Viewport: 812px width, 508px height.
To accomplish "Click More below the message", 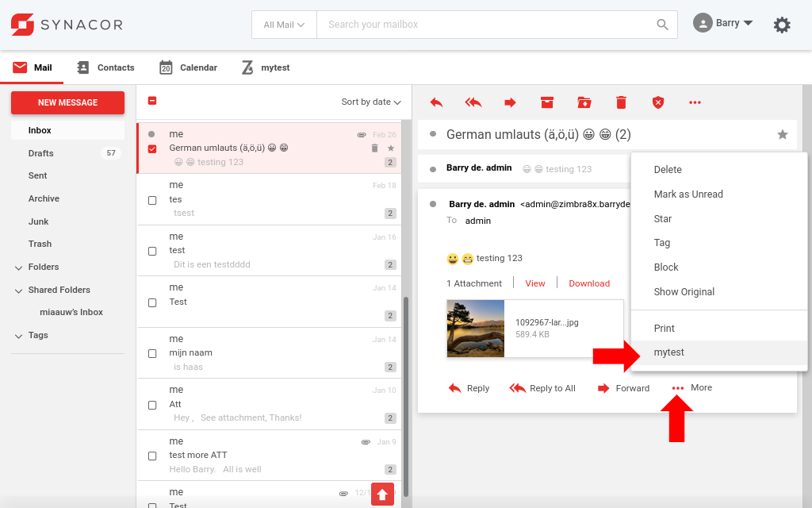I will coord(691,387).
